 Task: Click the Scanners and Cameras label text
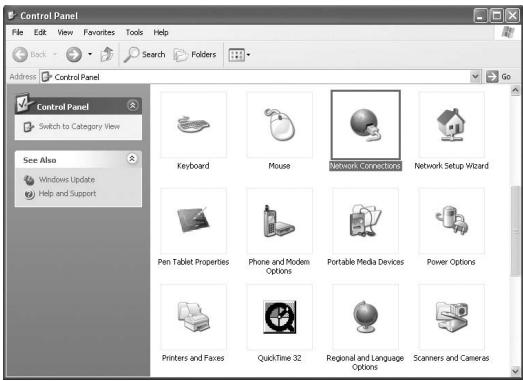click(x=451, y=358)
